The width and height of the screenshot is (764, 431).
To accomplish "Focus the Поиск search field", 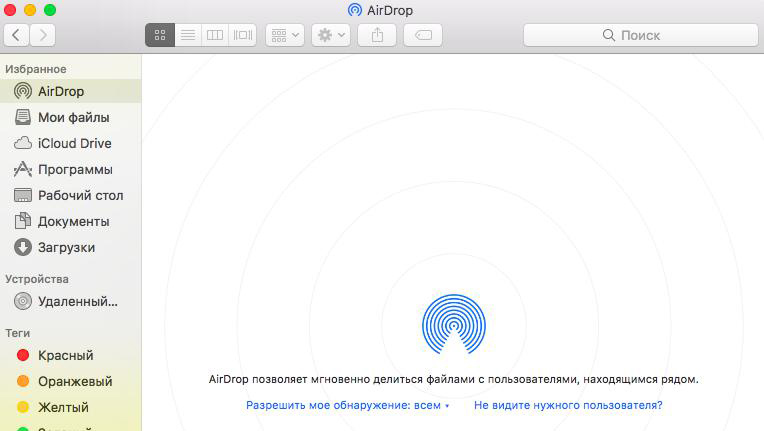I will pos(641,35).
